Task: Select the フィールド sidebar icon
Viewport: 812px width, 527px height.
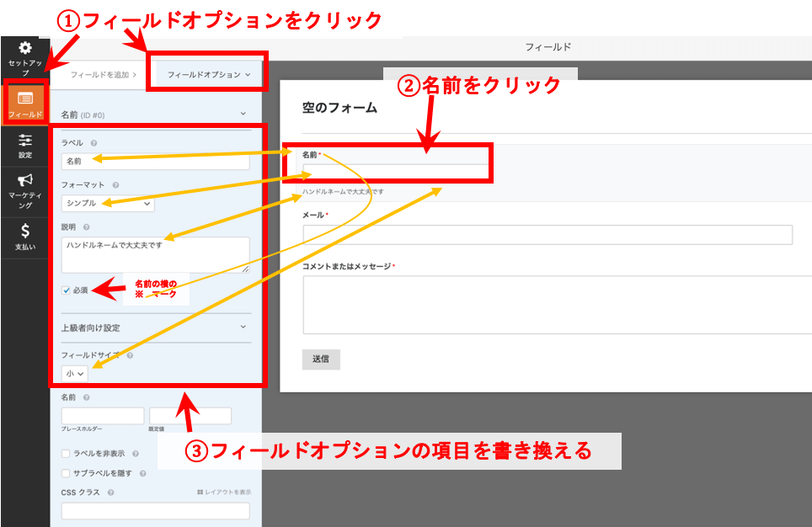Action: point(25,98)
